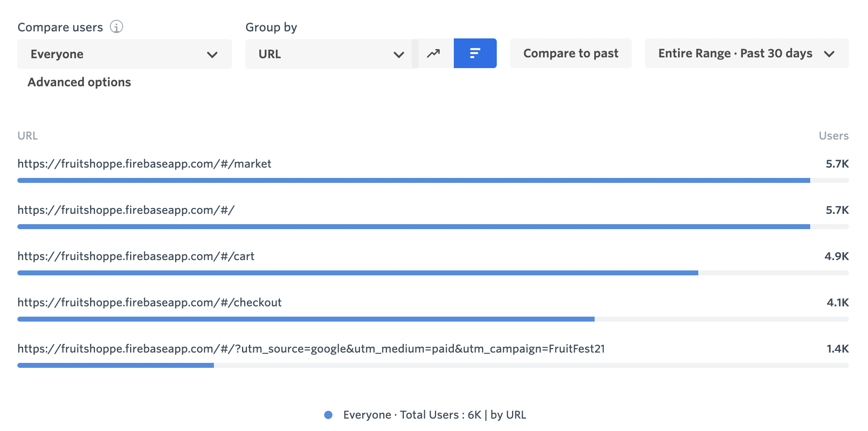Select the /#/checkout URL row
Screen dimensions: 868x431
pyautogui.click(x=149, y=303)
